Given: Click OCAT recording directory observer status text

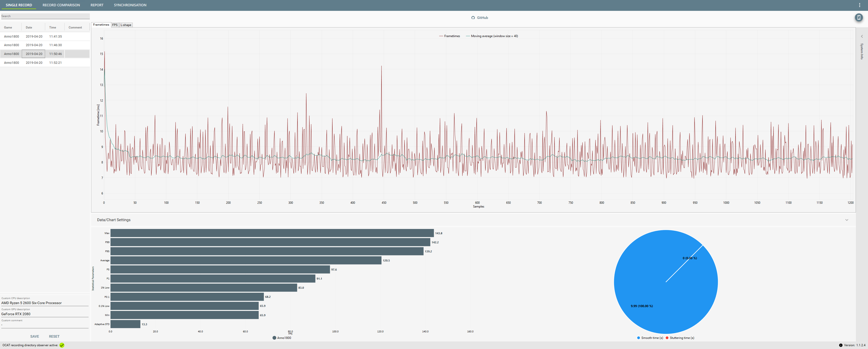Looking at the screenshot, I should 30,345.
